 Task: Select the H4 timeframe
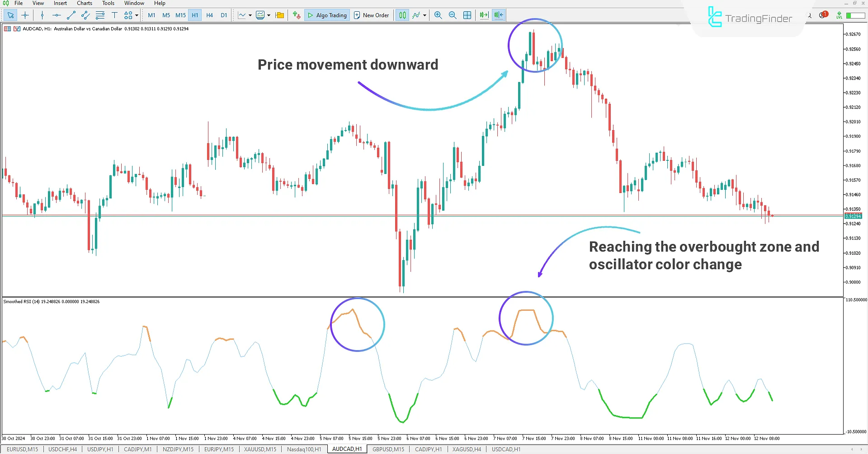coord(209,15)
